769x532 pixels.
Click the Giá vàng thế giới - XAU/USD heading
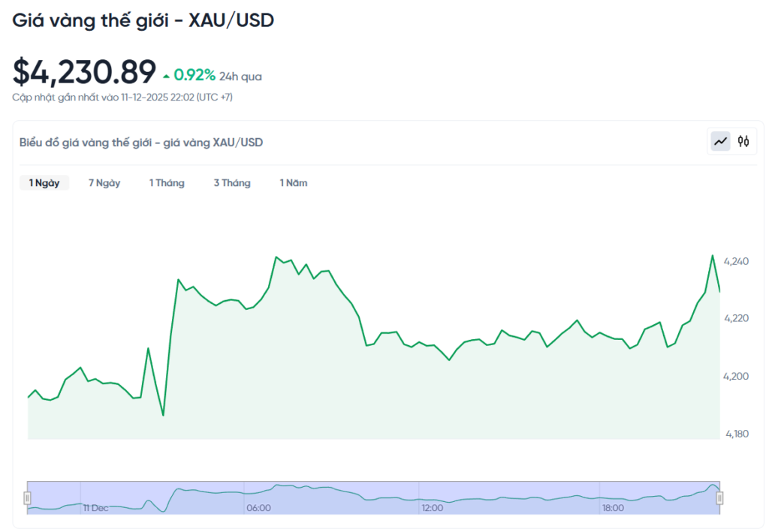pos(143,21)
